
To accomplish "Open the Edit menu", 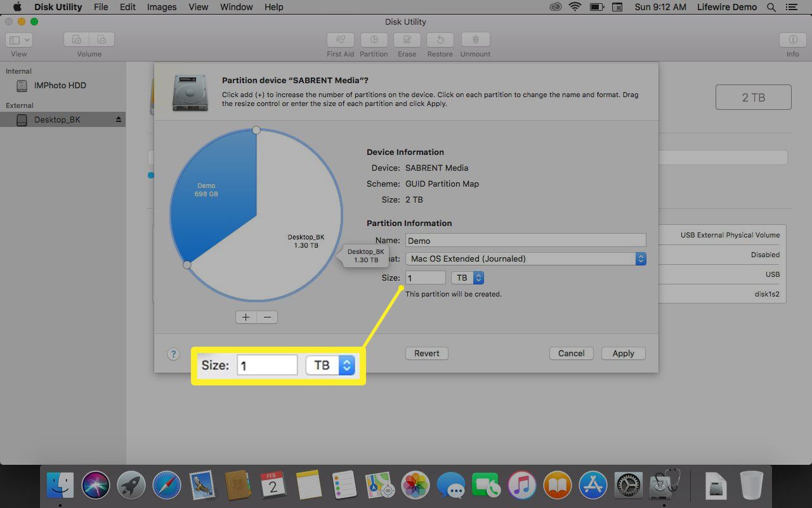I will (128, 7).
